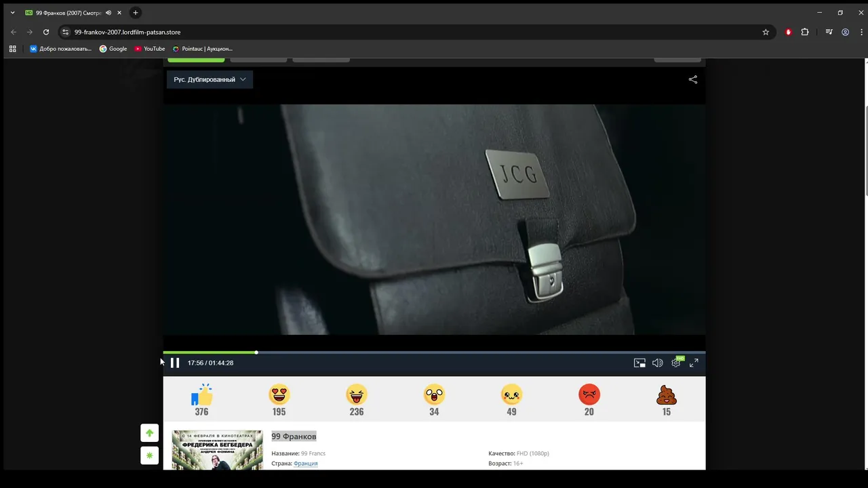
Task: Open the share icon above the video
Action: [692, 79]
